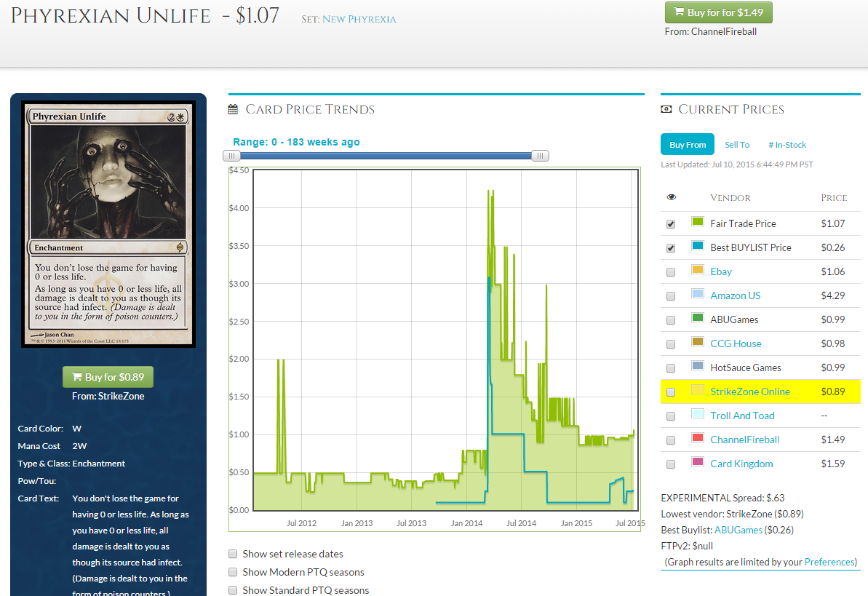The image size is (868, 596).
Task: Uncheck the Best BUYLIST Price checkbox
Action: pos(671,248)
